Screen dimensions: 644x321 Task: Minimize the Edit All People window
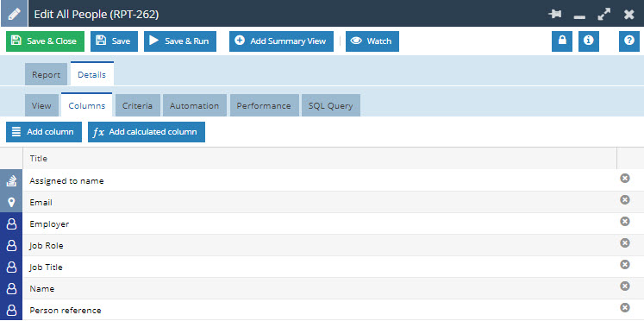pos(579,17)
